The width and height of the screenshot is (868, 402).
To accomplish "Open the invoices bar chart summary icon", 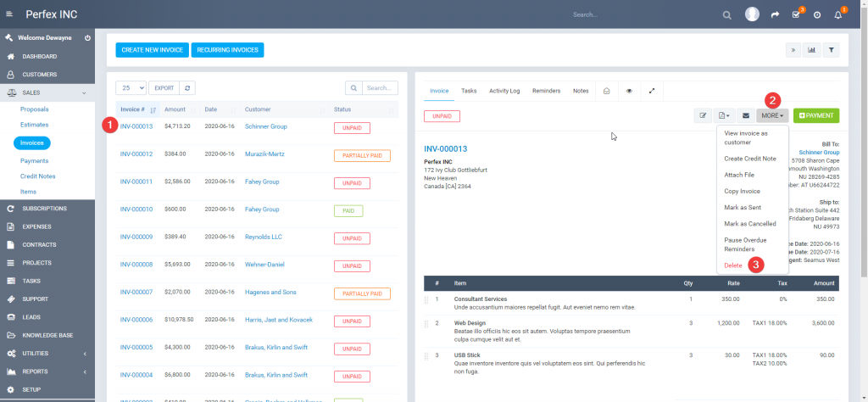I will (x=812, y=50).
